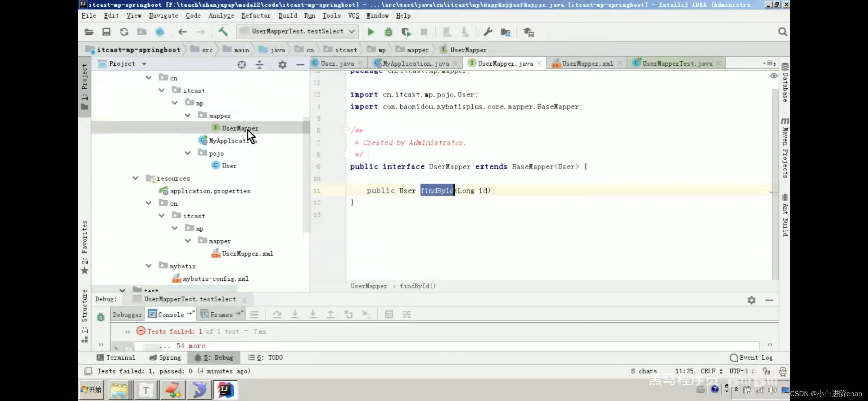Switch to MyApplication.java editor tab
The image size is (868, 401).
(415, 63)
